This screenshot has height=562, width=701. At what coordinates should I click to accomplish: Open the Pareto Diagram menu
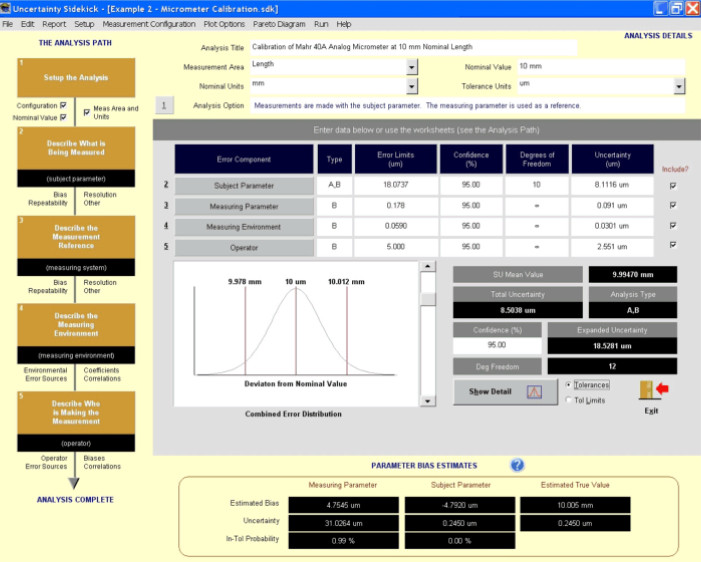tap(279, 24)
